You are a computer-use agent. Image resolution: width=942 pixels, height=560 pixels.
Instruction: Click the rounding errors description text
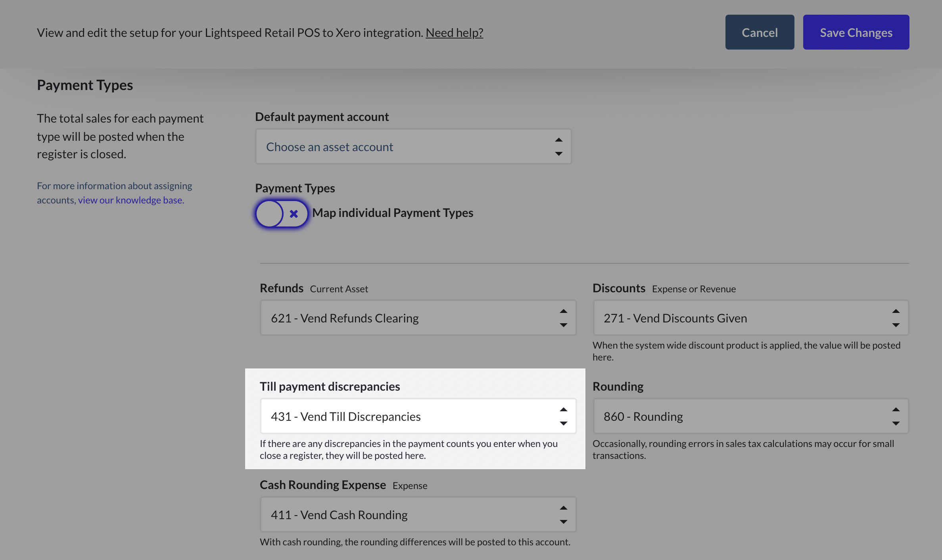(743, 449)
